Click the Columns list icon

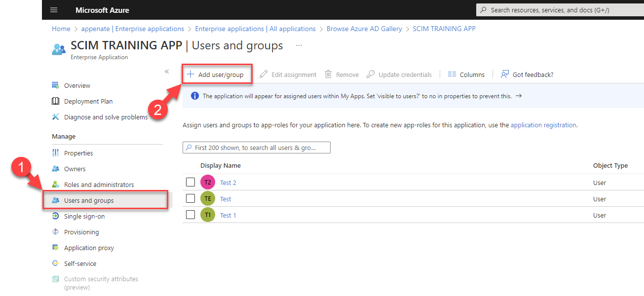[x=452, y=74]
